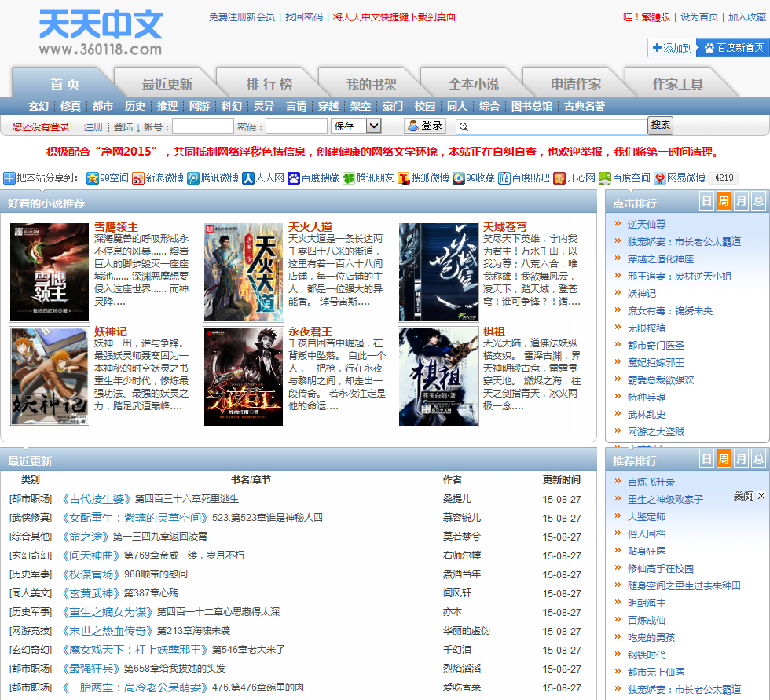Switch 点击排行 to 日 view
770x700 pixels.
point(706,201)
